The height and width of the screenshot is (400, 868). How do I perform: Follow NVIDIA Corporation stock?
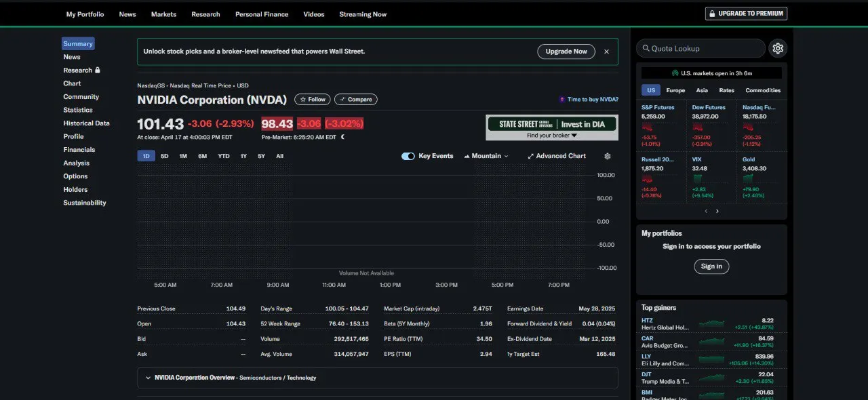tap(313, 100)
